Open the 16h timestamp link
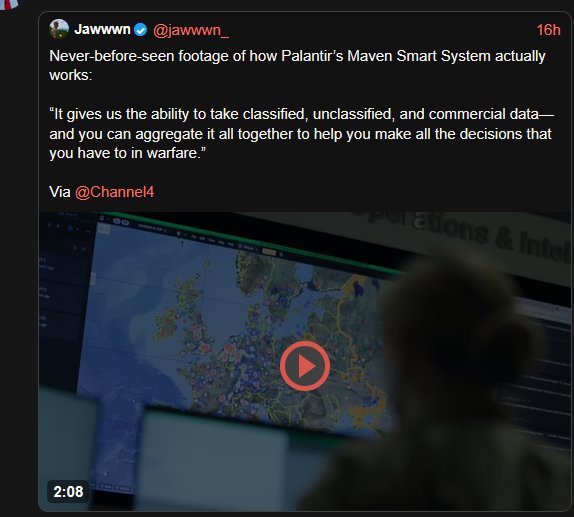Screen dimensions: 574x517 pyautogui.click(x=548, y=30)
